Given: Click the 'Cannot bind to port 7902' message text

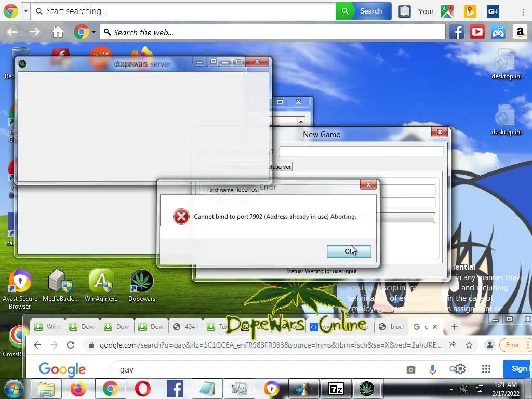Looking at the screenshot, I should coord(275,217).
